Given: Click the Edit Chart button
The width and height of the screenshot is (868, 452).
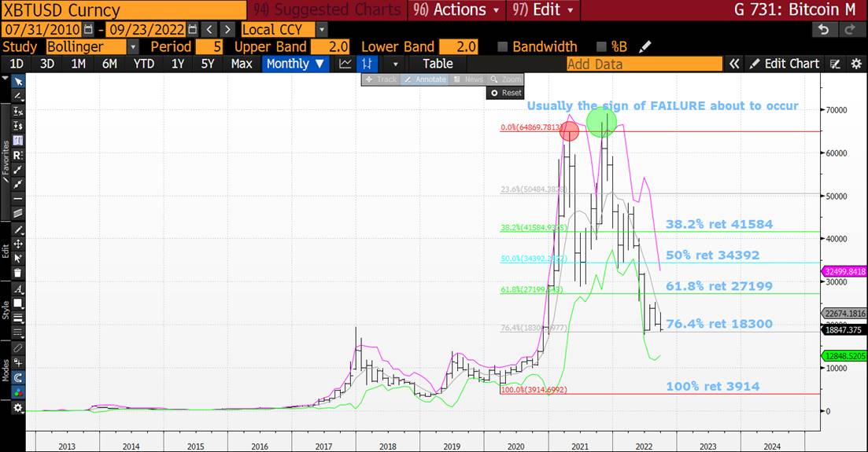Looking at the screenshot, I should tap(785, 64).
